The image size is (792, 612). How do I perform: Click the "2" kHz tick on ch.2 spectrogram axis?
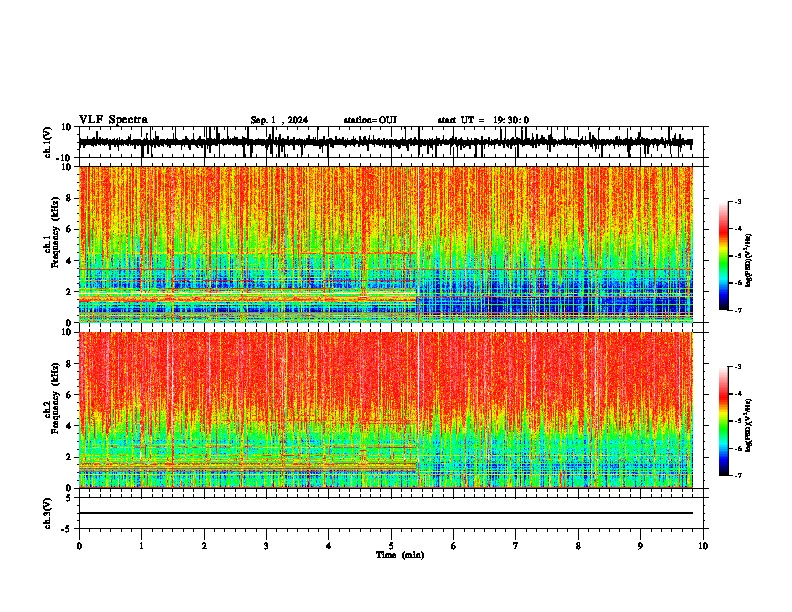tap(70, 457)
